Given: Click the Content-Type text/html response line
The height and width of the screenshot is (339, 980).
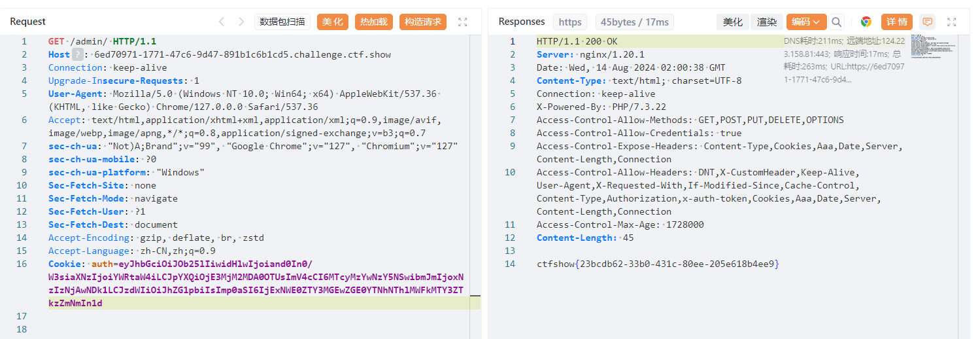Looking at the screenshot, I should (x=639, y=80).
